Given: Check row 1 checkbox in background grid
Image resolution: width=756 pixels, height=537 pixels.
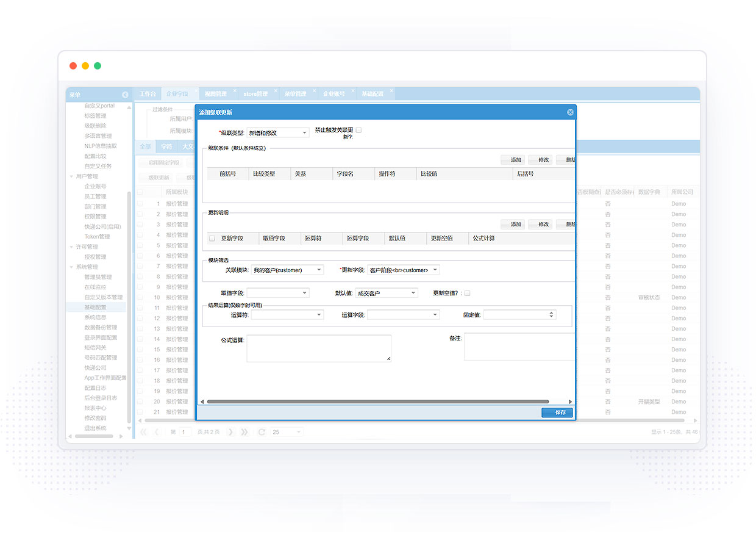Looking at the screenshot, I should pos(140,204).
